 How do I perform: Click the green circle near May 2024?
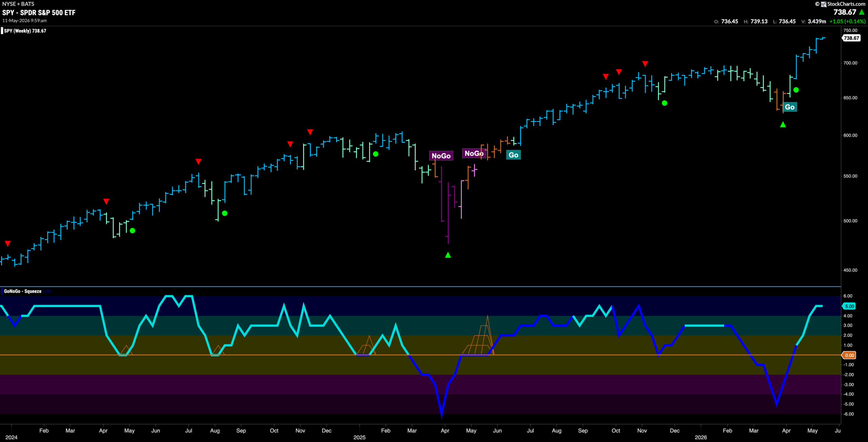tap(133, 231)
